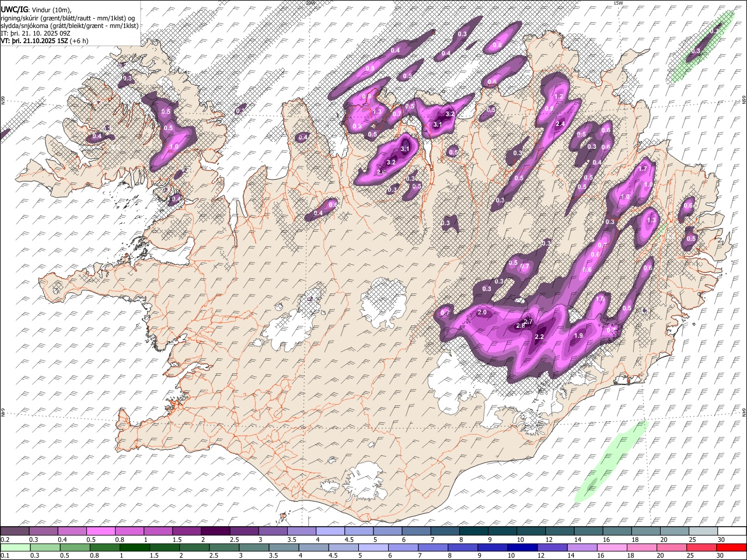The width and height of the screenshot is (747, 560).
Task: Click the 2.4 precipitation value on the map
Action: (560, 124)
